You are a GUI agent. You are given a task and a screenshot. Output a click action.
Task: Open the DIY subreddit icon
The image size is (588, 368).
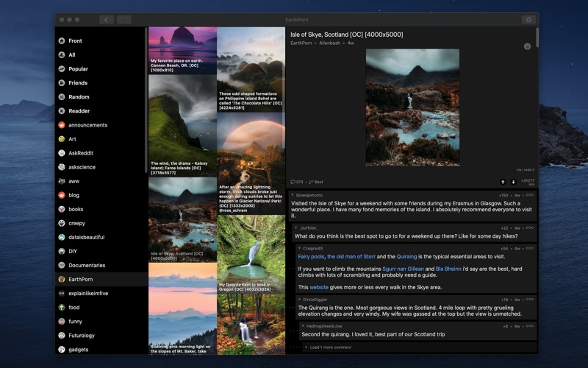[x=62, y=251]
